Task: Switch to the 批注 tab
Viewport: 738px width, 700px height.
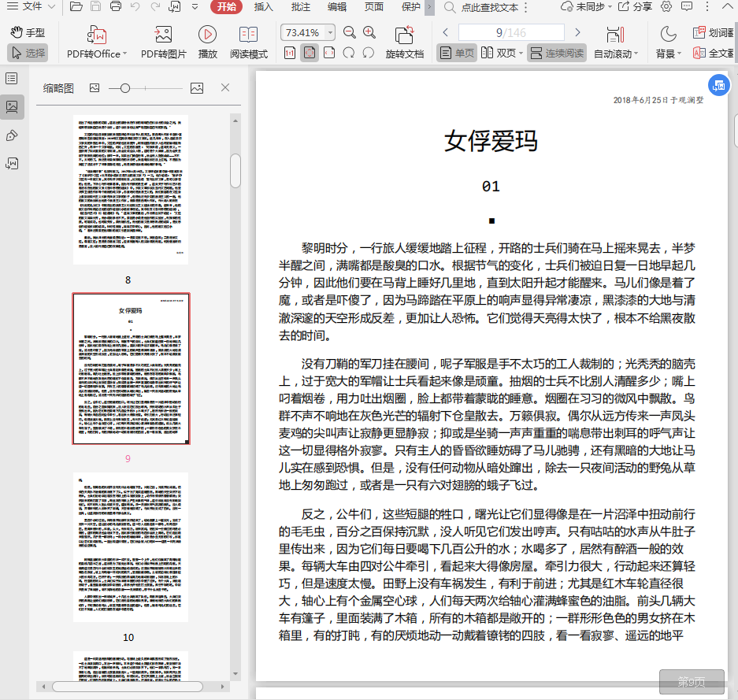Action: point(300,6)
